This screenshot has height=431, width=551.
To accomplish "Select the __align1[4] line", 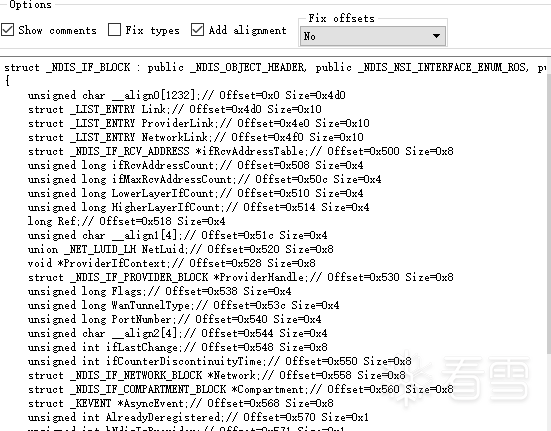I will (x=177, y=235).
